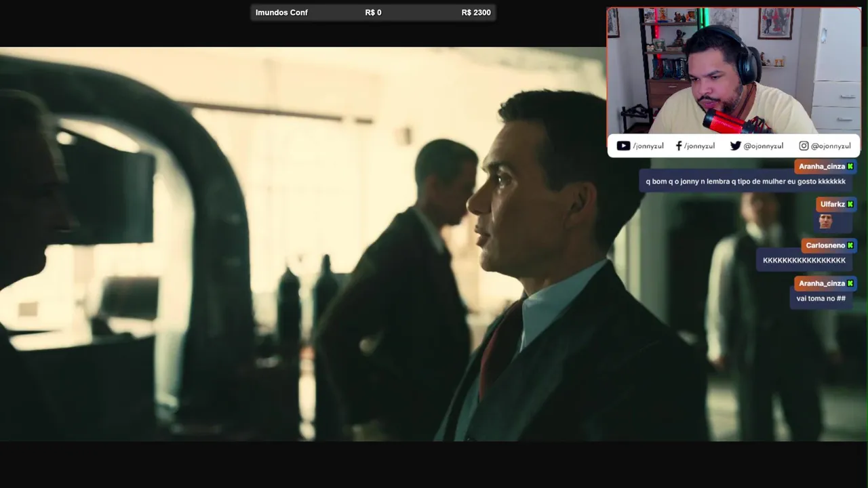
Task: Click the Ulfarkz username tag
Action: [836, 205]
